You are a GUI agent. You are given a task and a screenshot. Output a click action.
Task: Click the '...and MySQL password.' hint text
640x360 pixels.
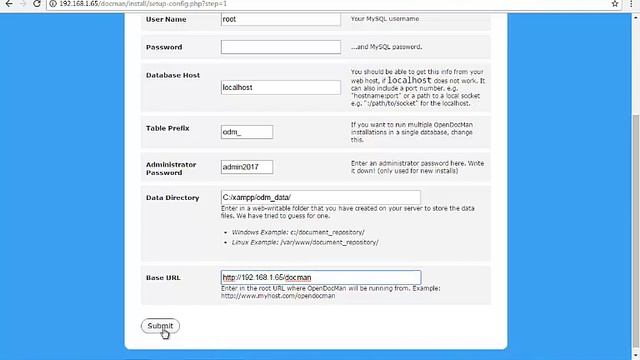coord(387,47)
